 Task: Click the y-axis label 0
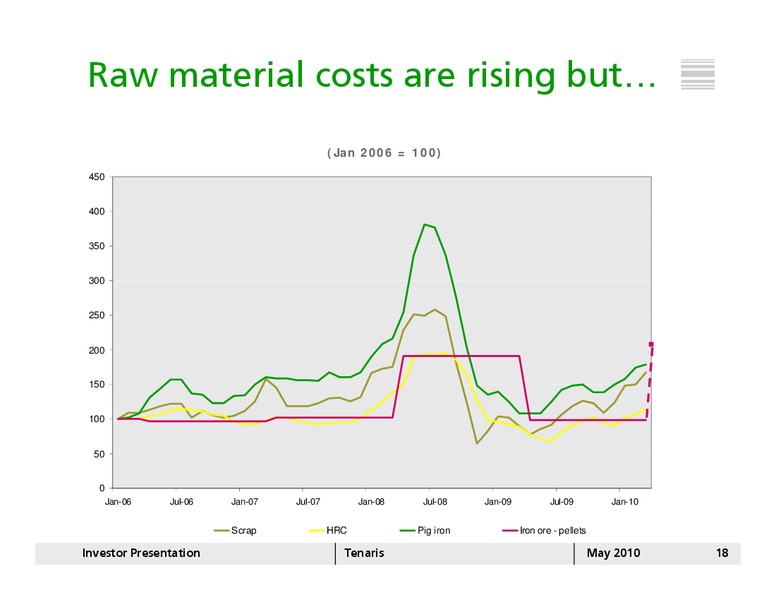click(102, 488)
